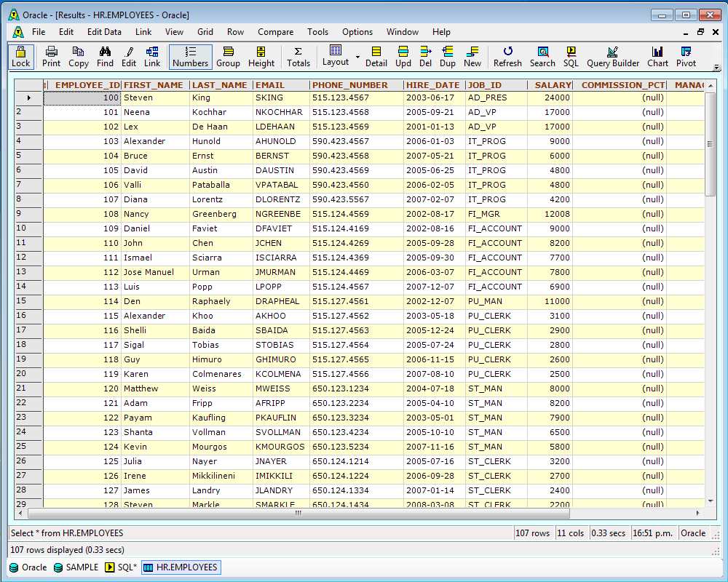Switch to the Oracle tab at bottom
This screenshot has height=582, width=728.
[28, 567]
